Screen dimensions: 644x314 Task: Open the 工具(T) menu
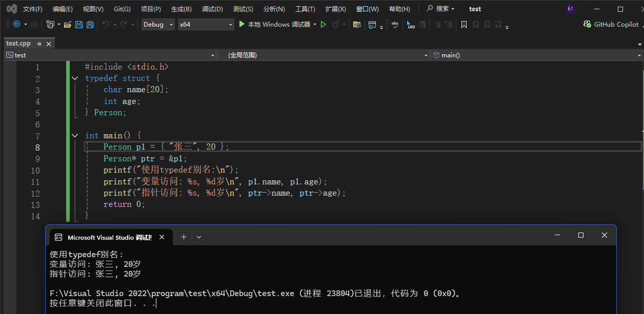tap(305, 9)
